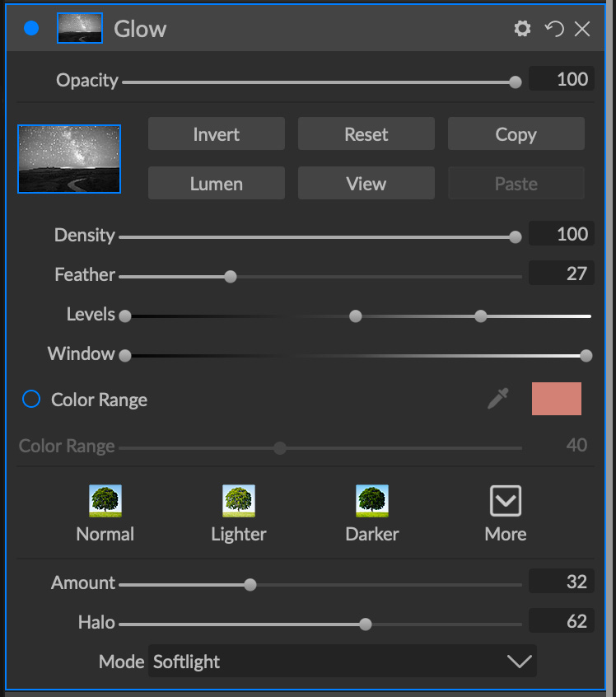Viewport: 616px width, 697px height.
Task: Enable the Color Range radio toggle
Action: pos(31,400)
